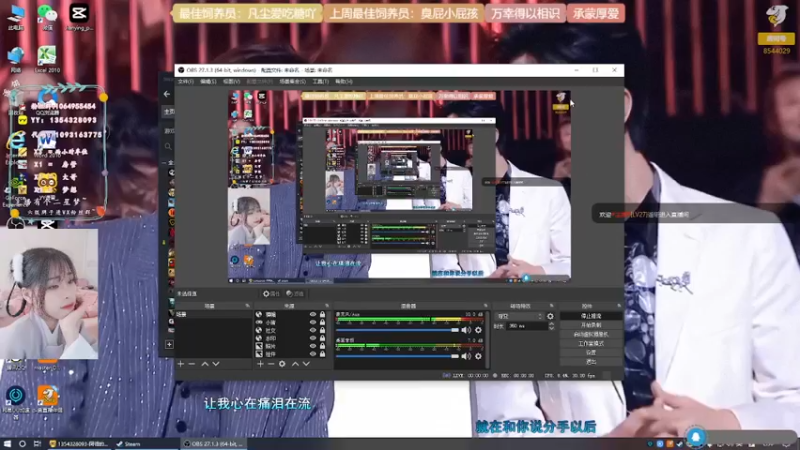The width and height of the screenshot is (800, 450).
Task: Open the This PC desktop icon
Action: point(16,17)
